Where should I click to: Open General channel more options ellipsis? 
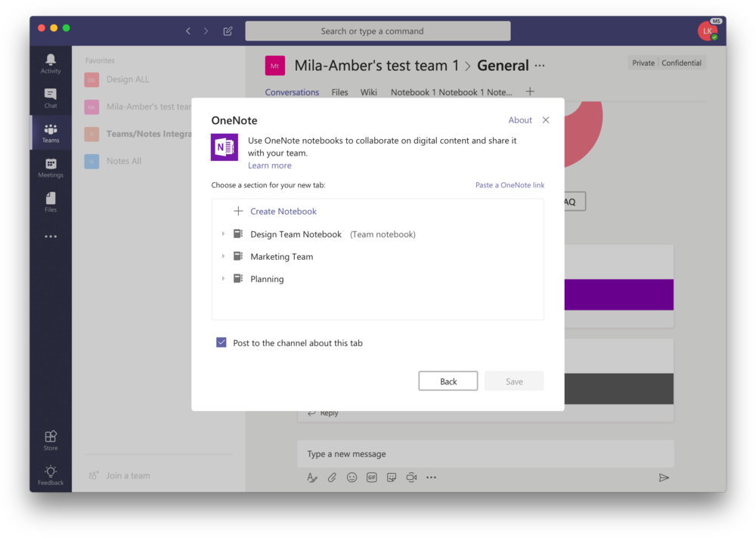(x=540, y=66)
